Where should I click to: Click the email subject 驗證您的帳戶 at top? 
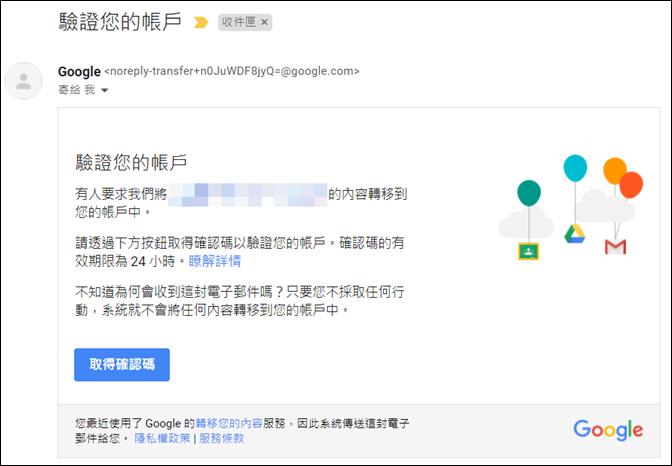click(x=120, y=22)
